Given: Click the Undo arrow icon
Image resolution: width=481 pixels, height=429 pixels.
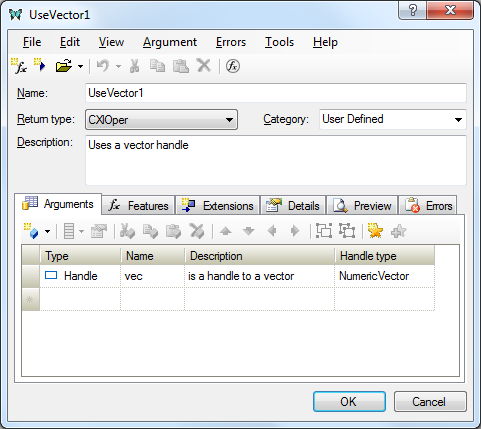Looking at the screenshot, I should (103, 66).
